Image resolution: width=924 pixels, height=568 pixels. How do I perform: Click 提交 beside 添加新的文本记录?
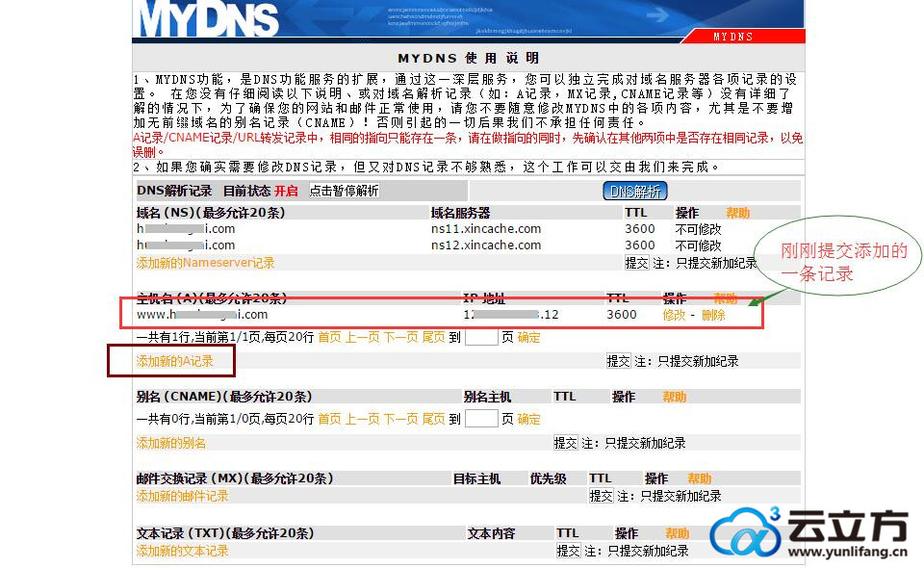point(568,551)
